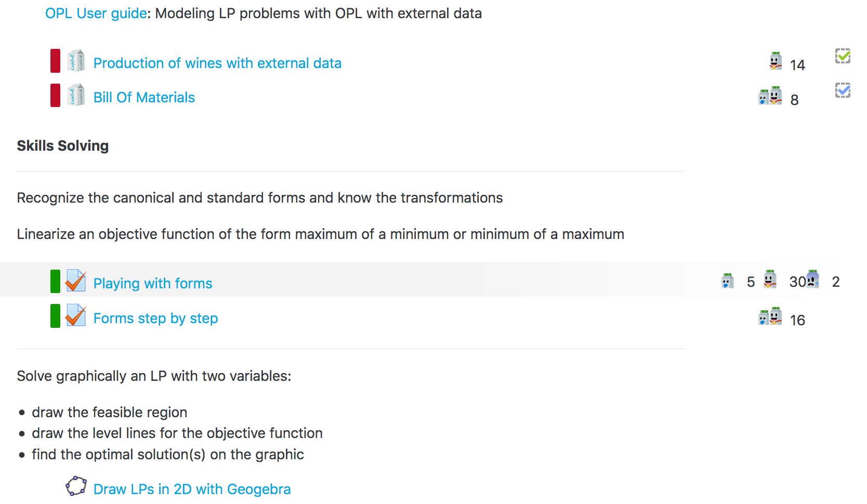Click the red marker beside Production of wines
This screenshot has height=504, width=867.
click(x=55, y=60)
